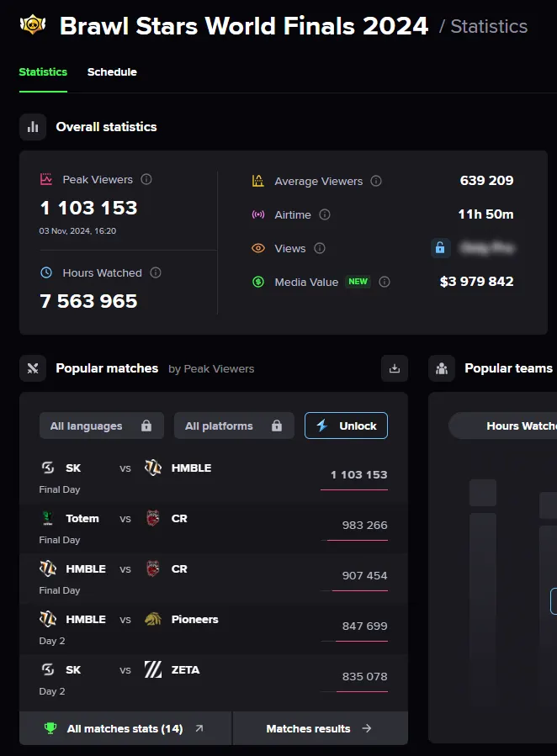557x756 pixels.
Task: Click the Peak Viewers info icon
Action: 145,179
